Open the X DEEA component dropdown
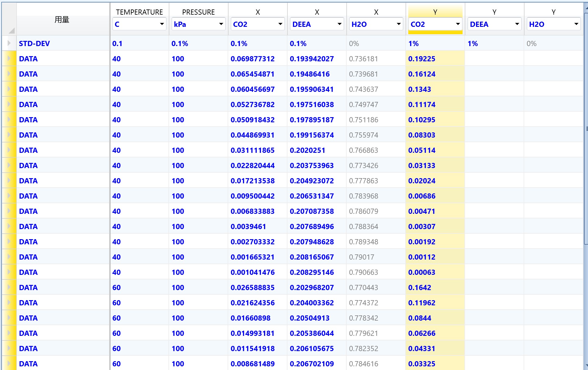Image resolution: width=588 pixels, height=370 pixels. click(x=339, y=24)
